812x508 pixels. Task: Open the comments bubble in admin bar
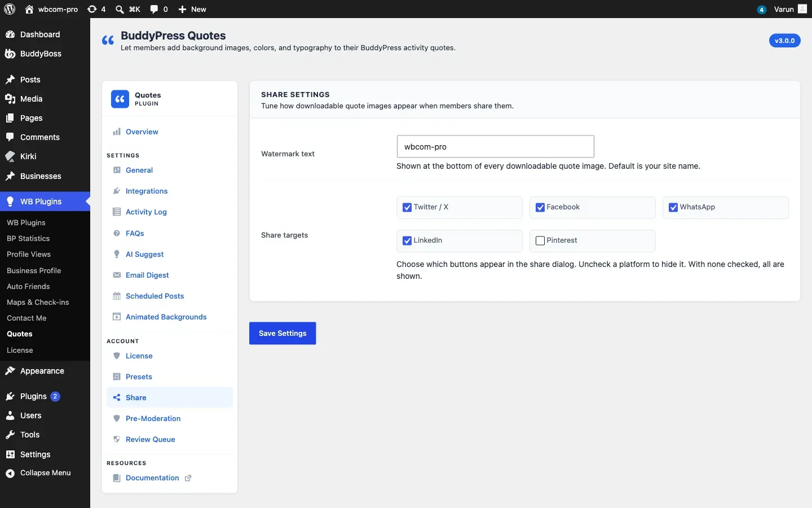154,9
